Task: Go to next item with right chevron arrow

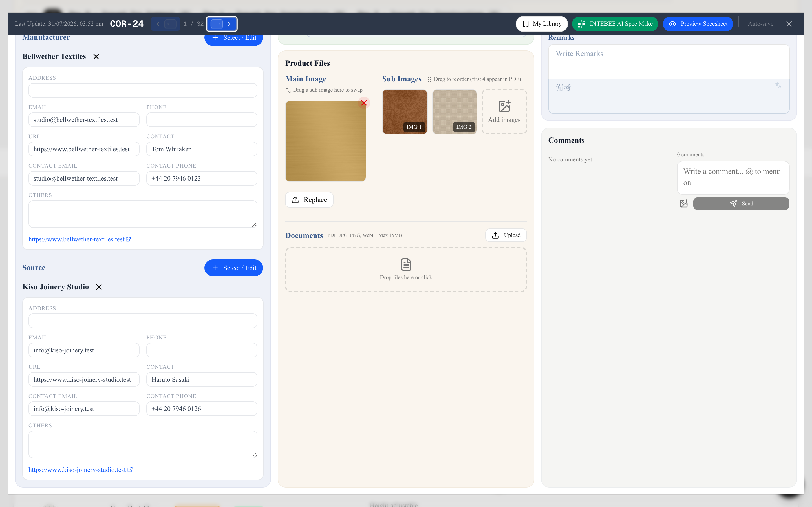Action: click(x=229, y=24)
